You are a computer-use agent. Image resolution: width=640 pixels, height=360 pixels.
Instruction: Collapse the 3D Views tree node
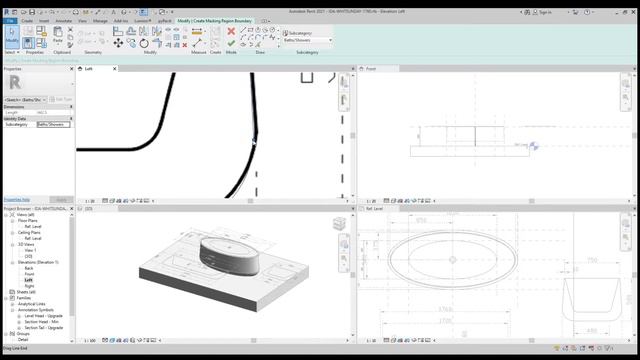click(13, 244)
